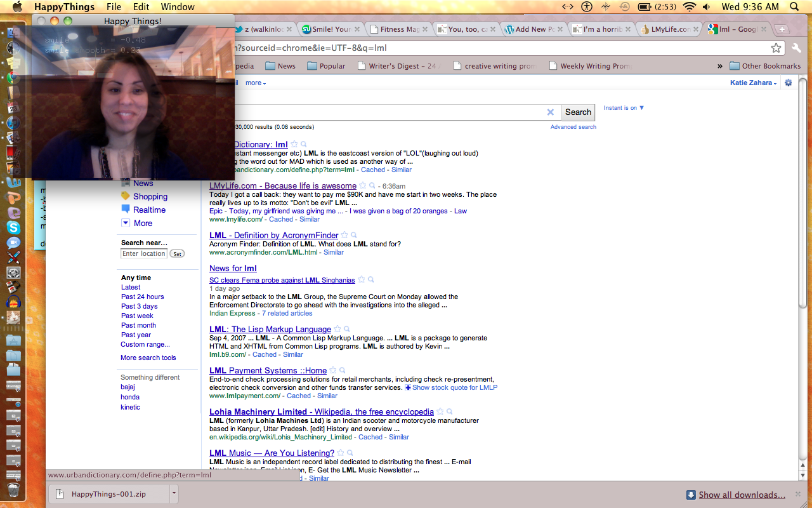Open the Katie Zahara account dropdown
The image size is (812, 508).
(753, 83)
